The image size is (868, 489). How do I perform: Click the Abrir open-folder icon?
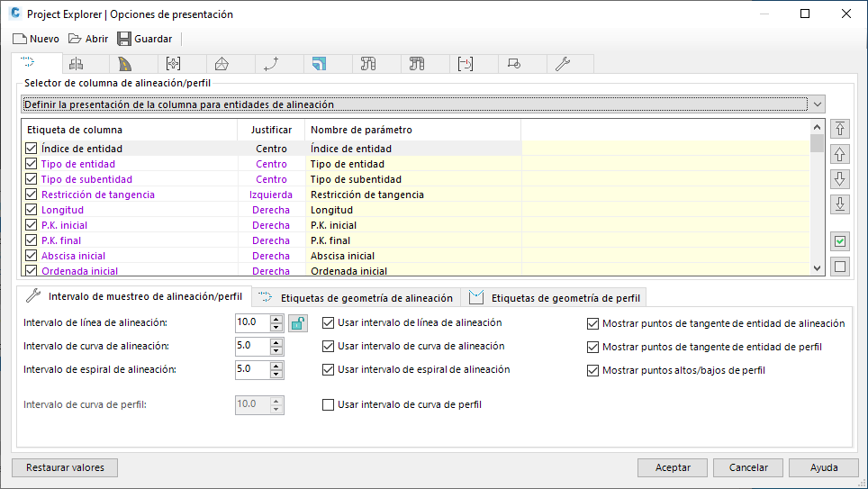pyautogui.click(x=75, y=39)
